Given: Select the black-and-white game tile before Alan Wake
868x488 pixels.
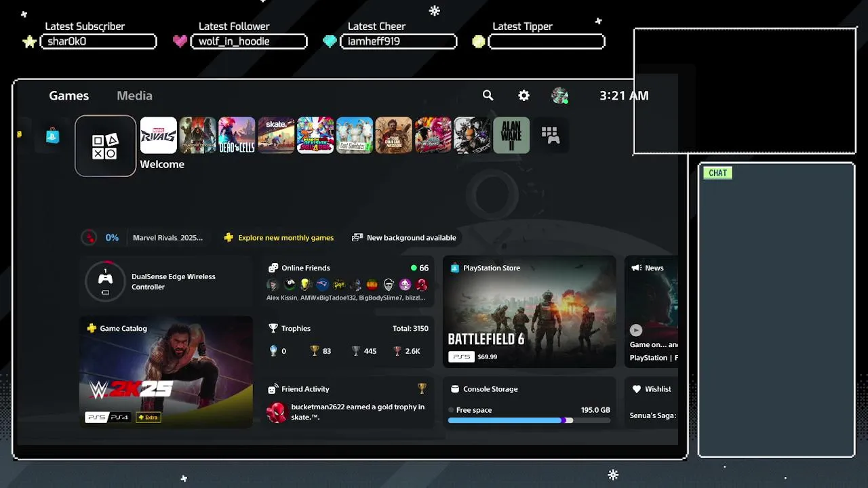Looking at the screenshot, I should click(472, 136).
